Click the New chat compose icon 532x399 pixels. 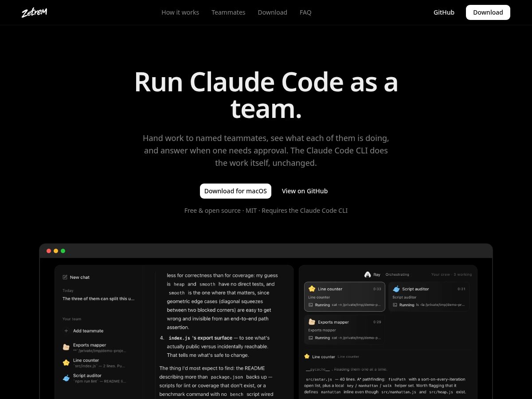pyautogui.click(x=65, y=277)
